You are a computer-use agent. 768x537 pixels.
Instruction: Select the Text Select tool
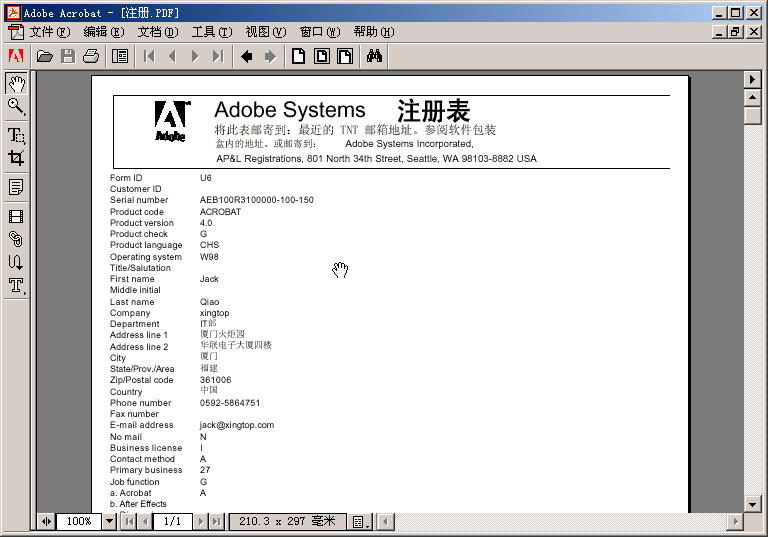(x=16, y=136)
